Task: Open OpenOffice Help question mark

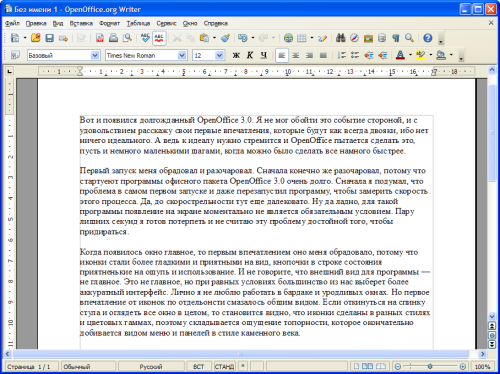Action: (428, 38)
